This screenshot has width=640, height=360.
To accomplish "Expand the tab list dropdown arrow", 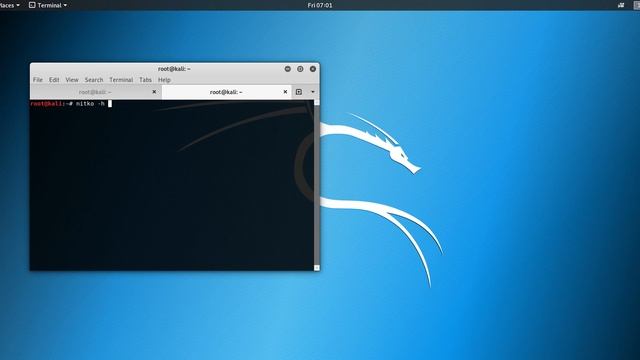I will [x=313, y=92].
